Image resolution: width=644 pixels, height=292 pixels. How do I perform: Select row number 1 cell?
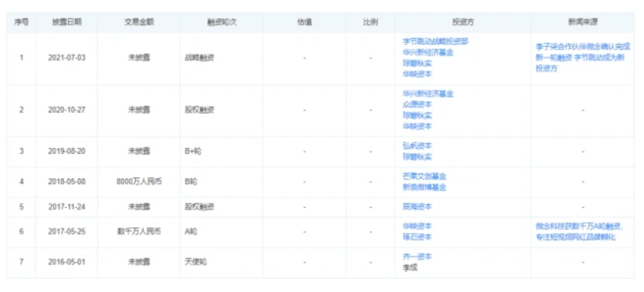tap(21, 58)
